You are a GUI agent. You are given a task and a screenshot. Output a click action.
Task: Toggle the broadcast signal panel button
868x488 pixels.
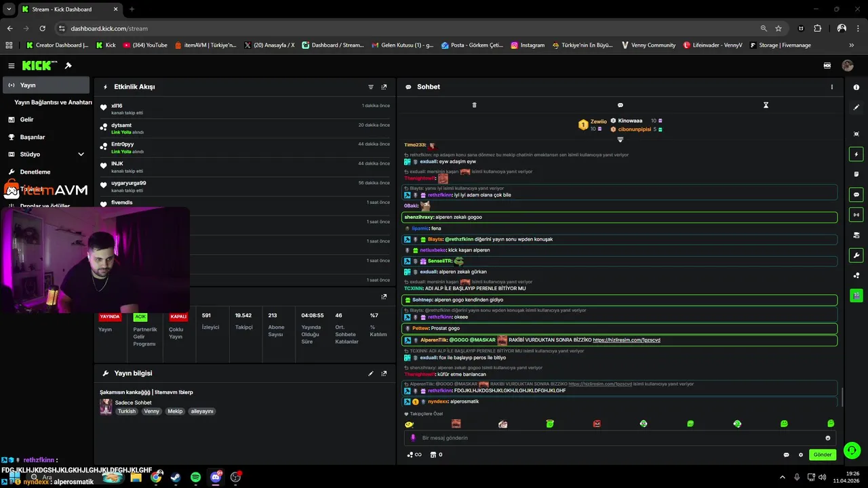[856, 215]
